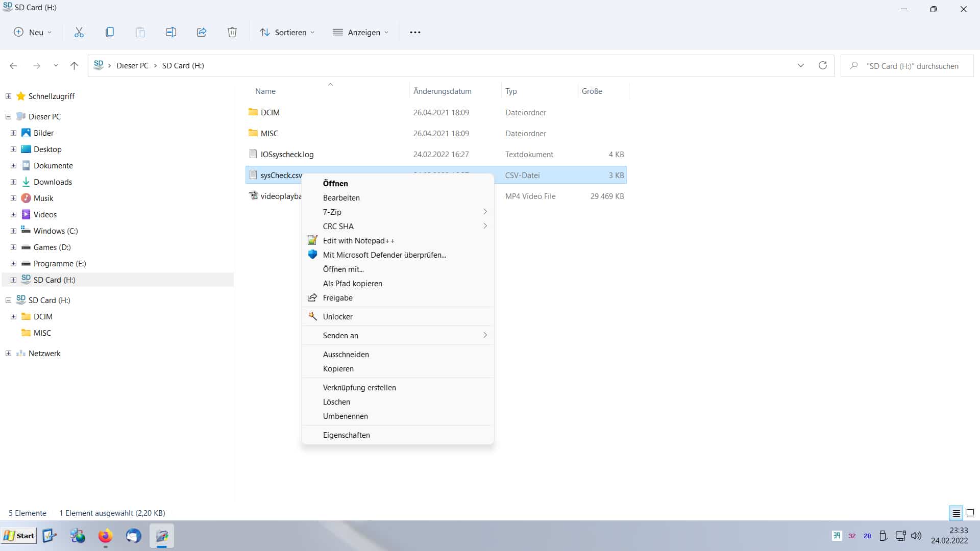Select Als Pfad kopieren
The height and width of the screenshot is (551, 980).
coord(398,283)
